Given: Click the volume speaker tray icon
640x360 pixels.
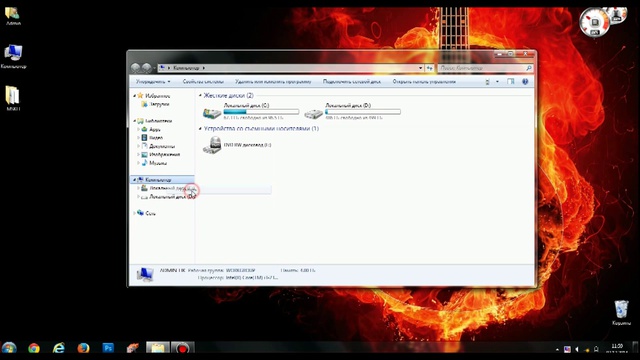Looking at the screenshot, I should 577,349.
